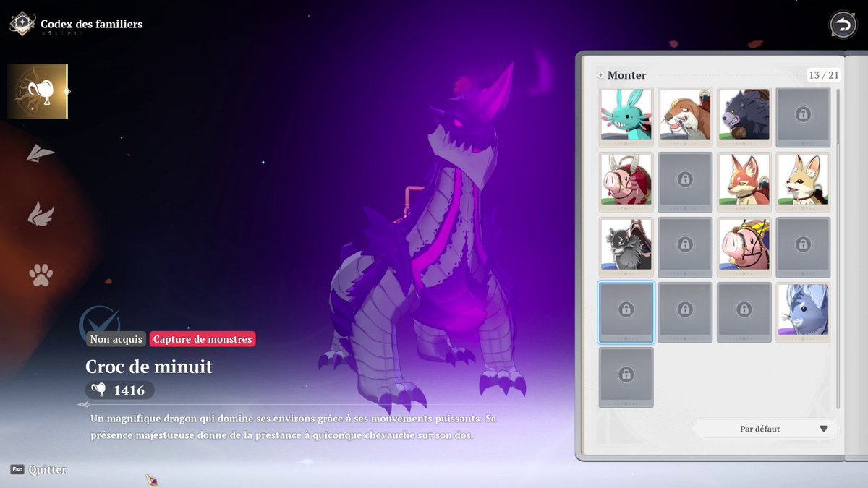The image size is (868, 488).
Task: Click the Codex des familiers title text
Action: pos(91,24)
